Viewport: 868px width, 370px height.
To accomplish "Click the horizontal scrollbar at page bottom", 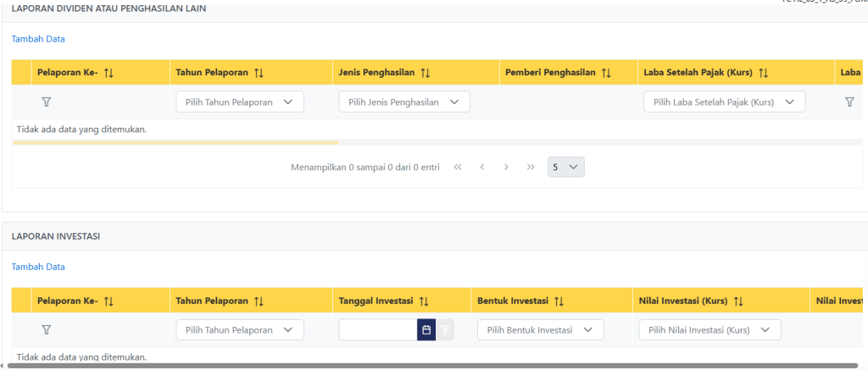I will click(x=424, y=366).
